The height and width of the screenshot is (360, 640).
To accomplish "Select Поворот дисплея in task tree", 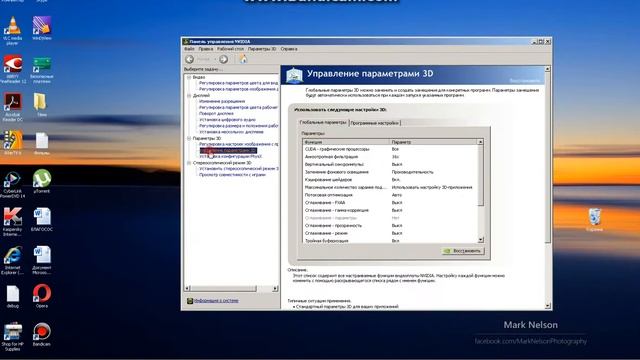I will click(x=216, y=113).
